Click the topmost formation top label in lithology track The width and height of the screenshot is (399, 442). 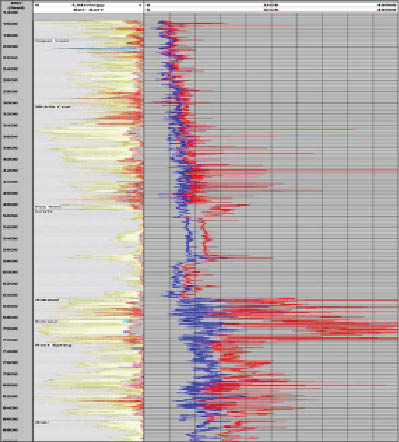[52, 41]
